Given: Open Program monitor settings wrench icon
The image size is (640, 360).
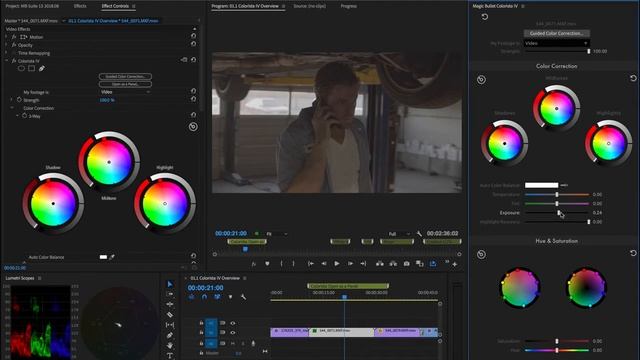Looking at the screenshot, I should tap(419, 233).
